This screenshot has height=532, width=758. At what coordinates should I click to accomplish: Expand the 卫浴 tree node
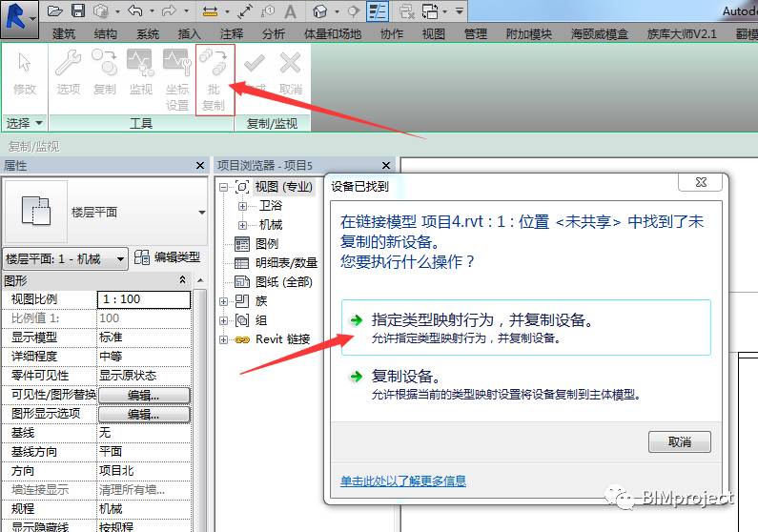tap(242, 206)
